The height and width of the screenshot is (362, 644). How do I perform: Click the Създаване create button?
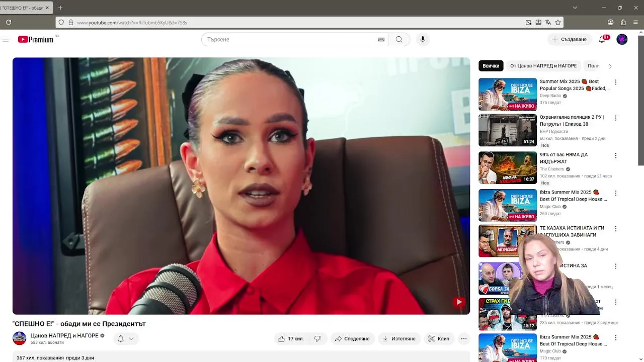(569, 39)
